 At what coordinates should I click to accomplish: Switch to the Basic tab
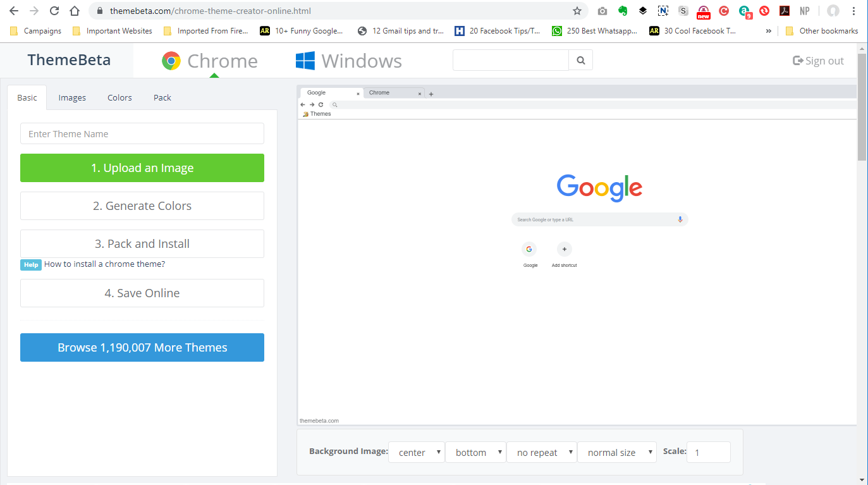[27, 97]
